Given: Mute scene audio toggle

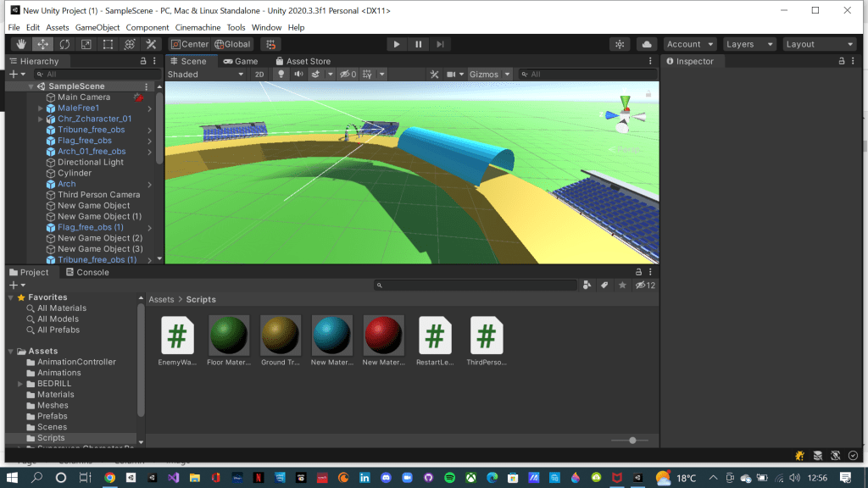Looking at the screenshot, I should (298, 75).
